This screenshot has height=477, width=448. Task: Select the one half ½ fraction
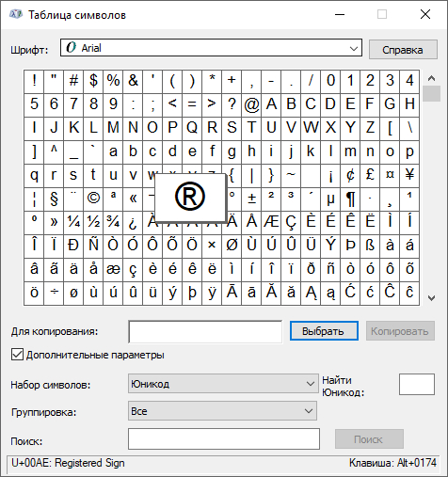[93, 223]
